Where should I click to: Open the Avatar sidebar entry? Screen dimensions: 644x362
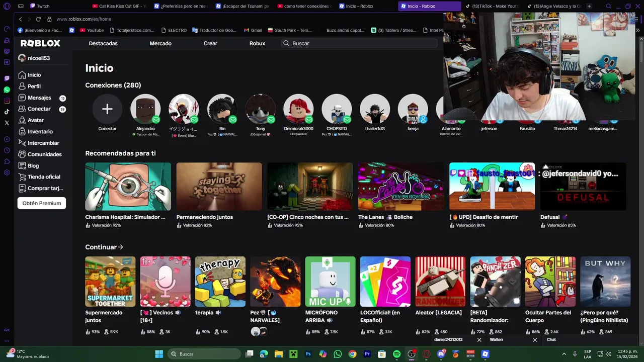pos(36,121)
